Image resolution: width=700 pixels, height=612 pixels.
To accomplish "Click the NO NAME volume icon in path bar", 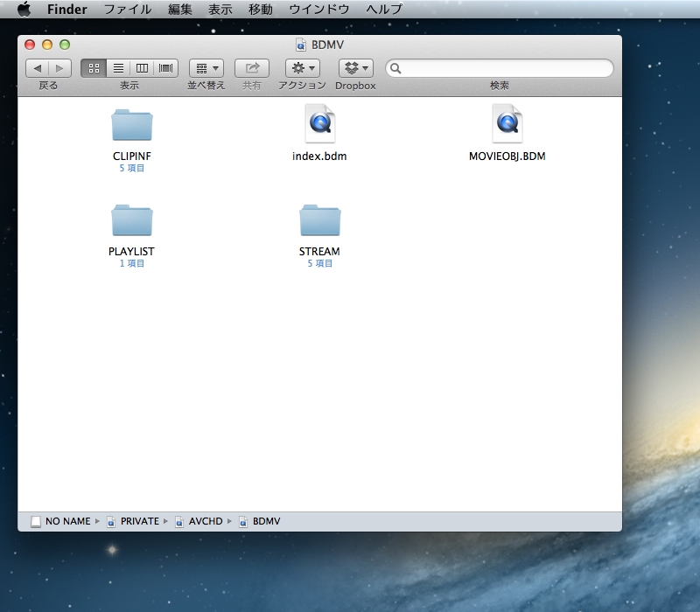I will (36, 521).
